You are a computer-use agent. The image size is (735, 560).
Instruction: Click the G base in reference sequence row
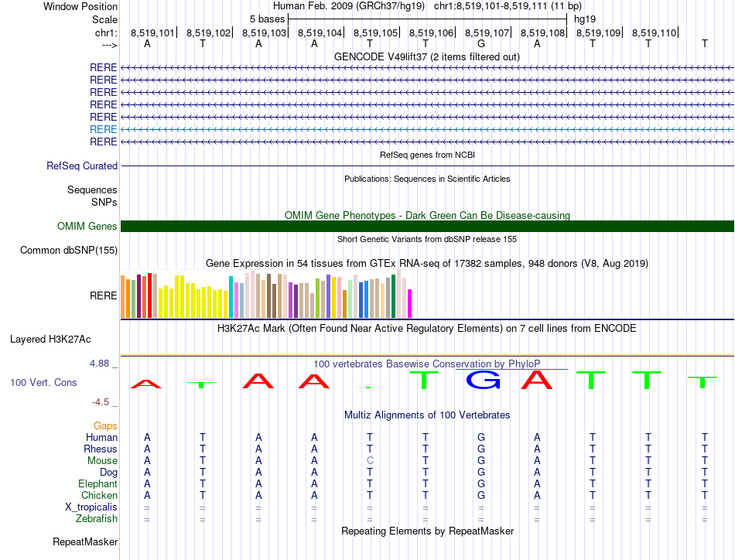[481, 43]
